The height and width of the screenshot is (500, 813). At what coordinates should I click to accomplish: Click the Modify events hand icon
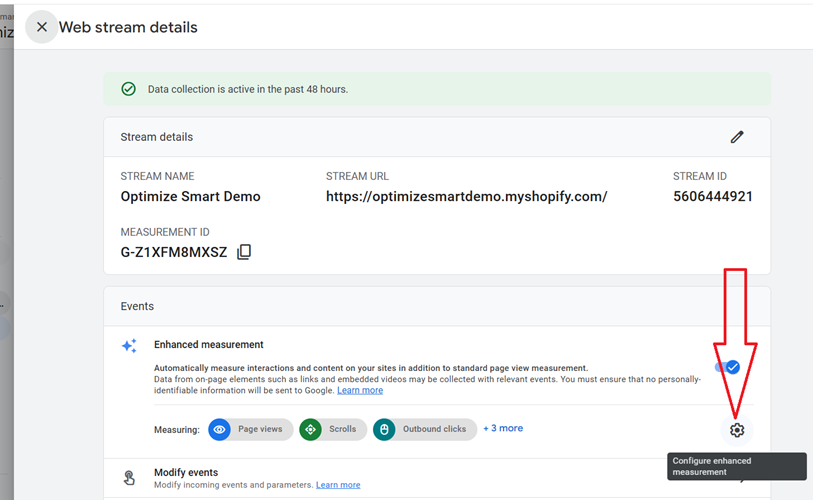pos(129,478)
